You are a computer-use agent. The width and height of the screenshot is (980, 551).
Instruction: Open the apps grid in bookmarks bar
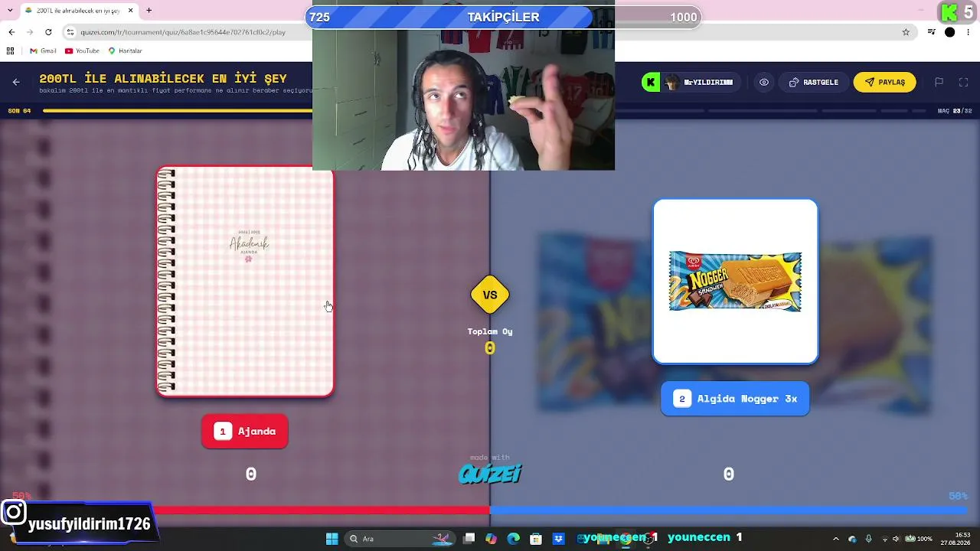pyautogui.click(x=10, y=51)
